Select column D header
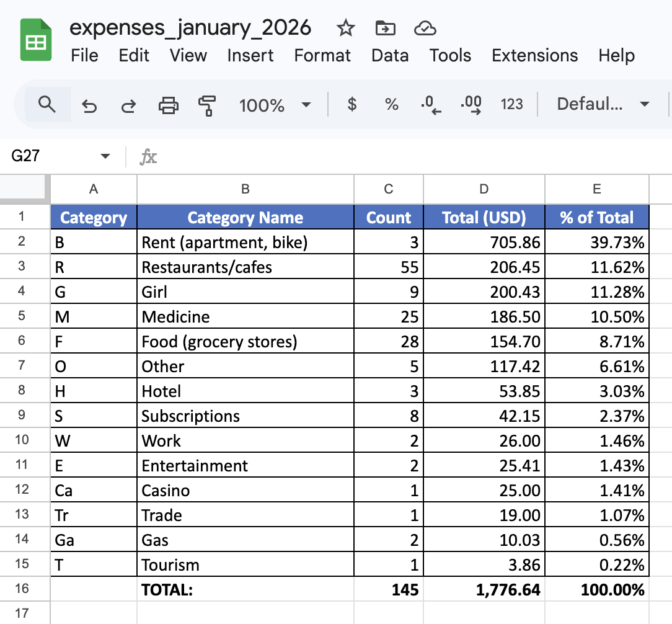672x624 pixels. pyautogui.click(x=484, y=189)
